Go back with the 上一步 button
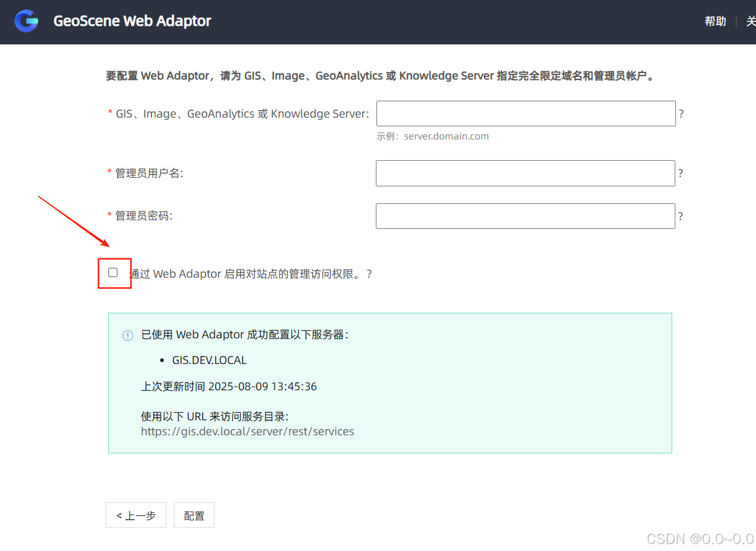The height and width of the screenshot is (551, 756). 136,515
